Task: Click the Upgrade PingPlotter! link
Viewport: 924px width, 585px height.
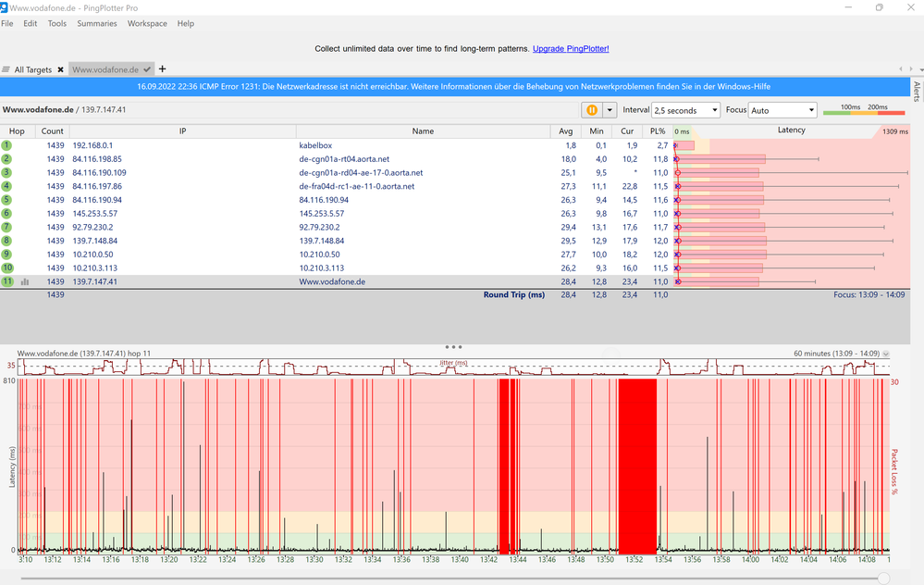Action: tap(571, 48)
